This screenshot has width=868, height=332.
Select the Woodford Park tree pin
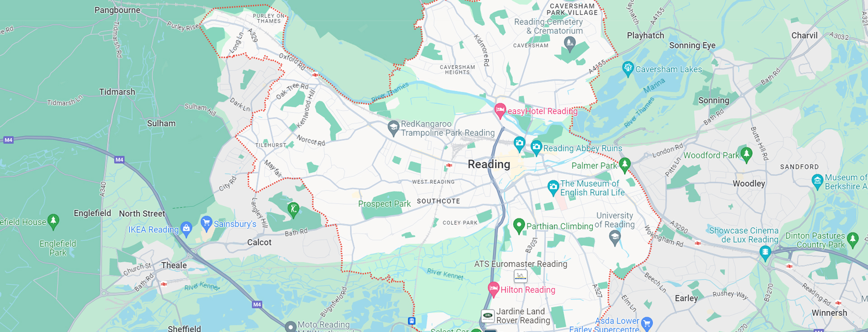coord(746,154)
